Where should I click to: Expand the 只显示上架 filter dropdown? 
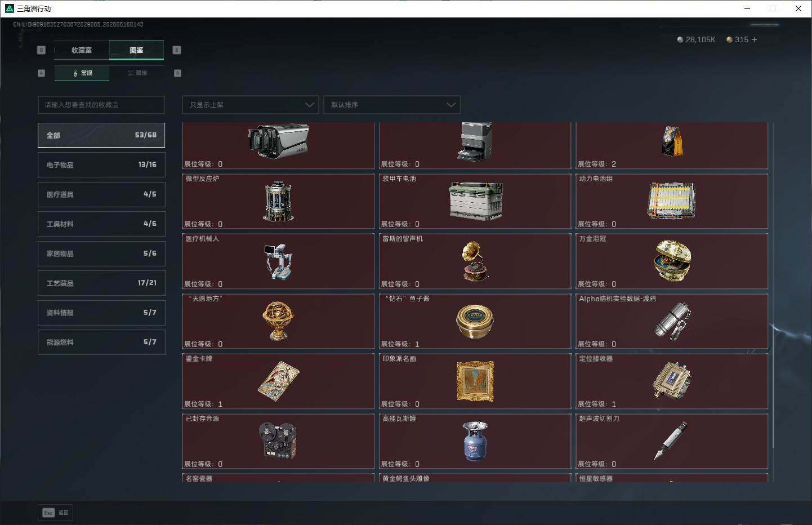pyautogui.click(x=251, y=105)
